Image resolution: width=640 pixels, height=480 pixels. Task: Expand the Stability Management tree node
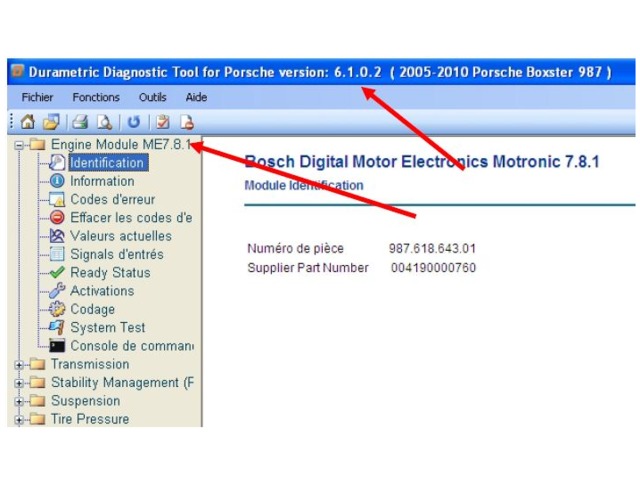click(19, 383)
